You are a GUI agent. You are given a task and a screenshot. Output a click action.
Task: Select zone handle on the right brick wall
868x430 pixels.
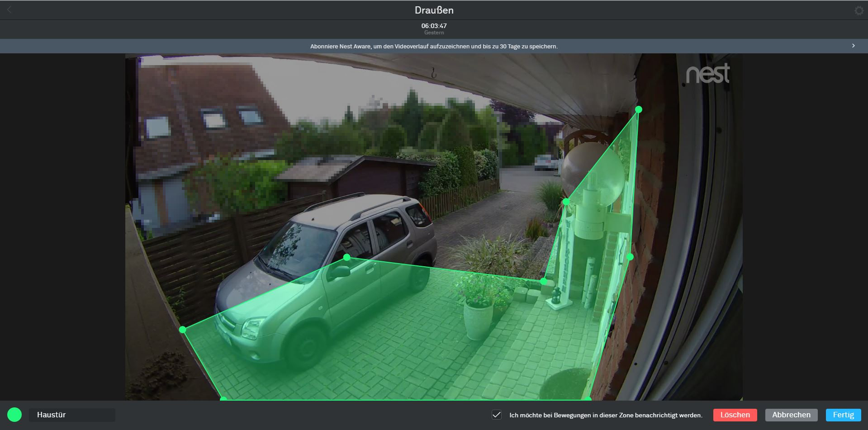(630, 257)
